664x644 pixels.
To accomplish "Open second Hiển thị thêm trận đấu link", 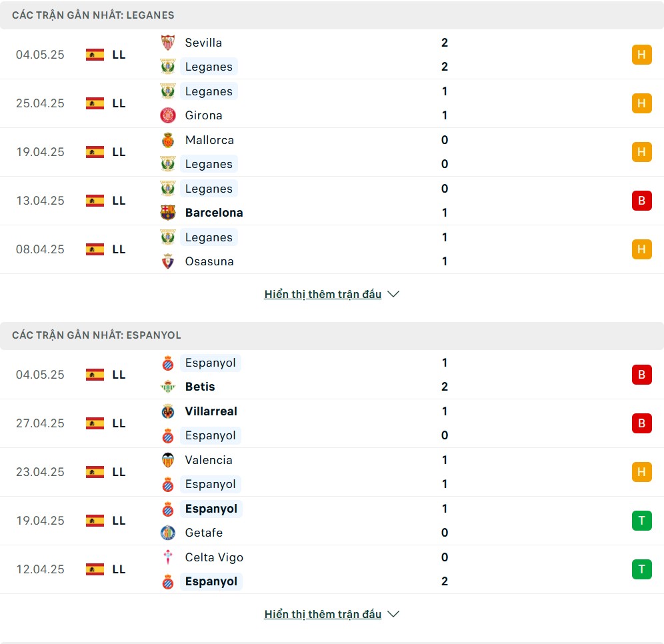I will (323, 615).
